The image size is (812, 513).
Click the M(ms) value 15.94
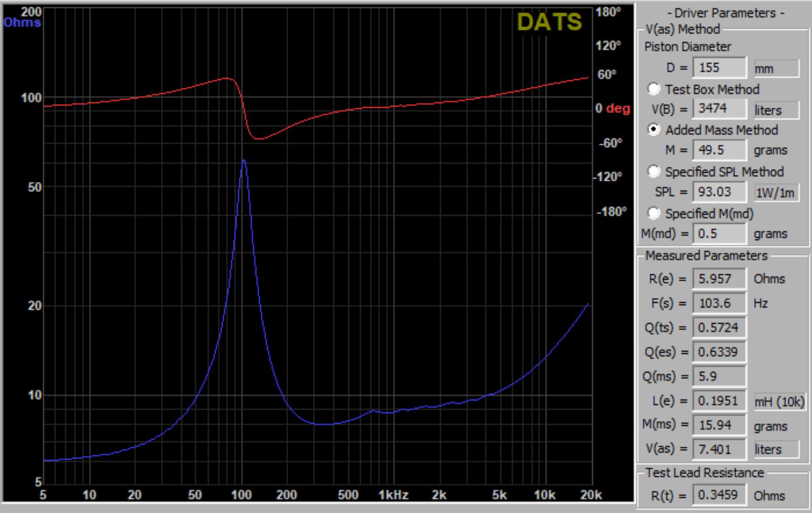pyautogui.click(x=720, y=425)
